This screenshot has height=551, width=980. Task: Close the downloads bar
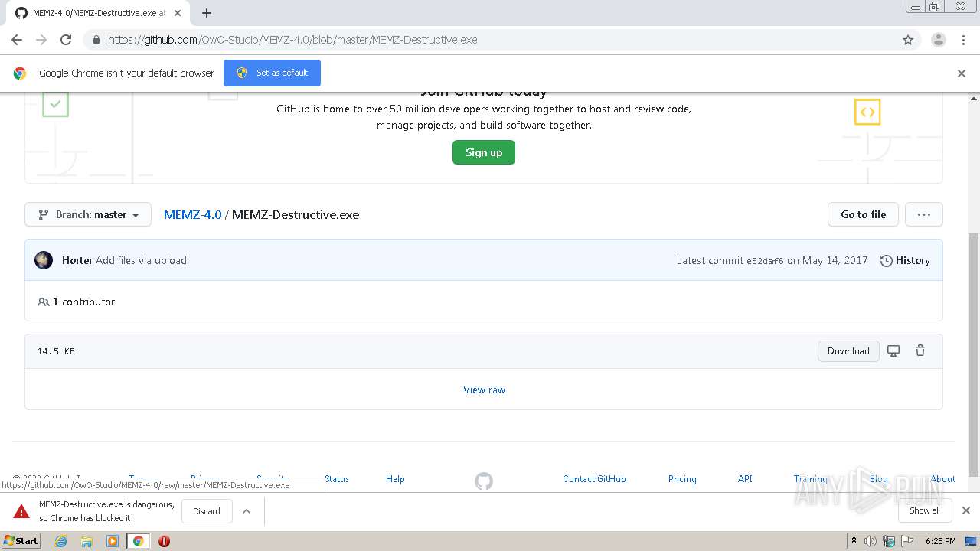(966, 510)
